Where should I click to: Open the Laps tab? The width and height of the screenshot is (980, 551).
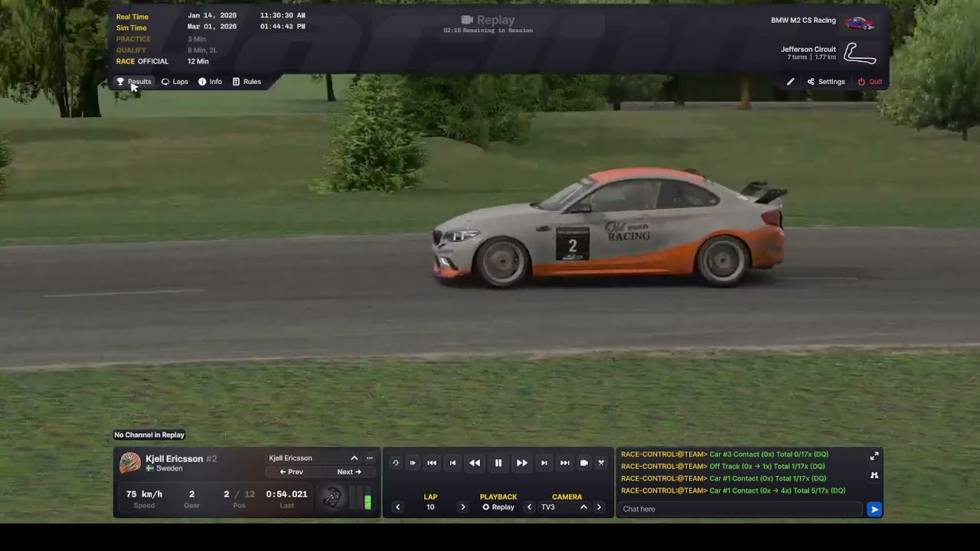[175, 82]
